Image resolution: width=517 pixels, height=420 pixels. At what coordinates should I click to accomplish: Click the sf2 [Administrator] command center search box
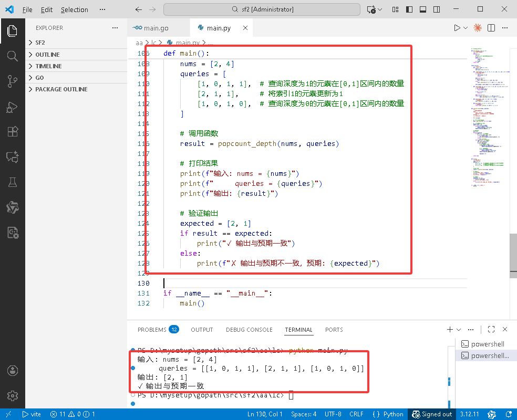coord(262,9)
